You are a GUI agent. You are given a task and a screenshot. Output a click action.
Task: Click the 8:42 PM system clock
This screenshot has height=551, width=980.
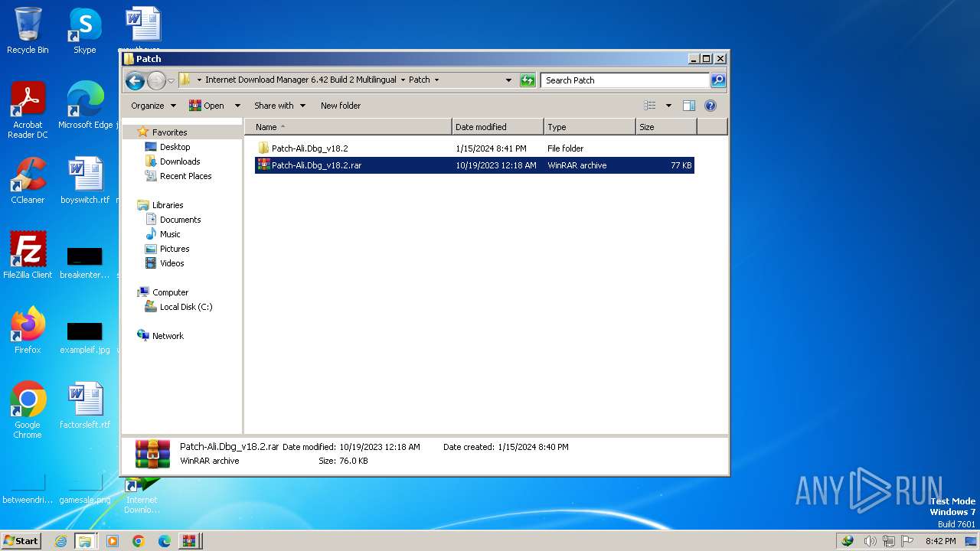(940, 541)
